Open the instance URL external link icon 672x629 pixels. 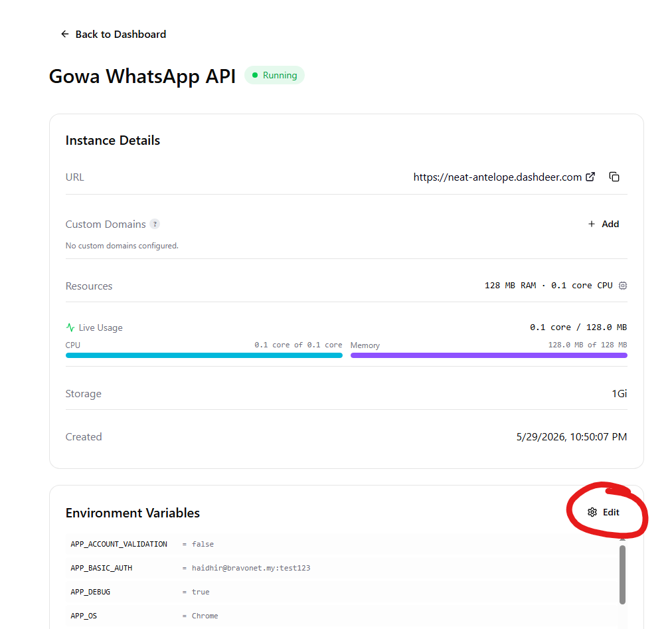click(590, 177)
